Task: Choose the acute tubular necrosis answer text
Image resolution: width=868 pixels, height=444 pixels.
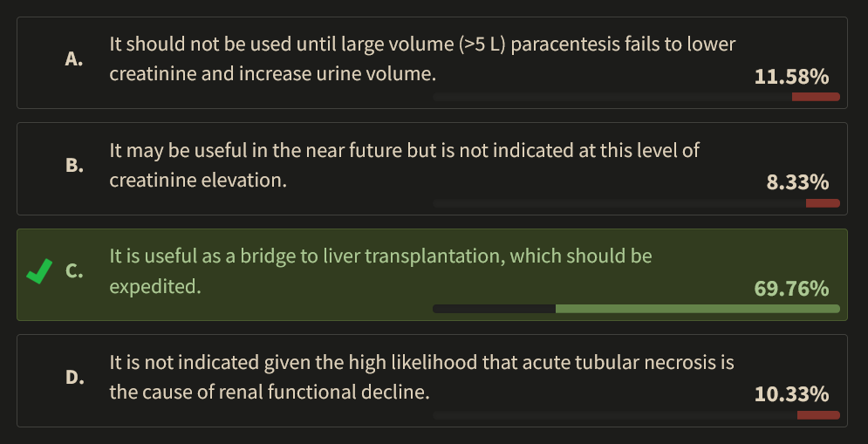Action: [x=421, y=377]
